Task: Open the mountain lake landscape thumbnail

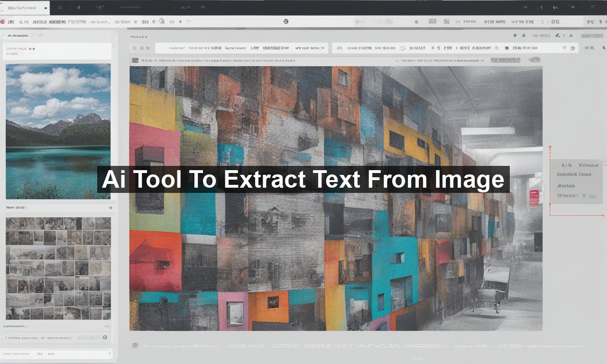Action: [x=58, y=131]
